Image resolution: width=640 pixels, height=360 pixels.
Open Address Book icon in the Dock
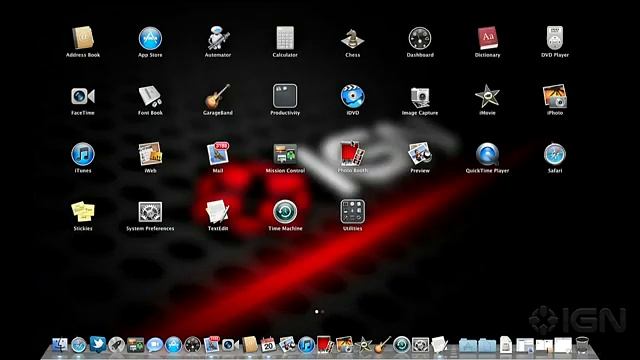(250, 344)
